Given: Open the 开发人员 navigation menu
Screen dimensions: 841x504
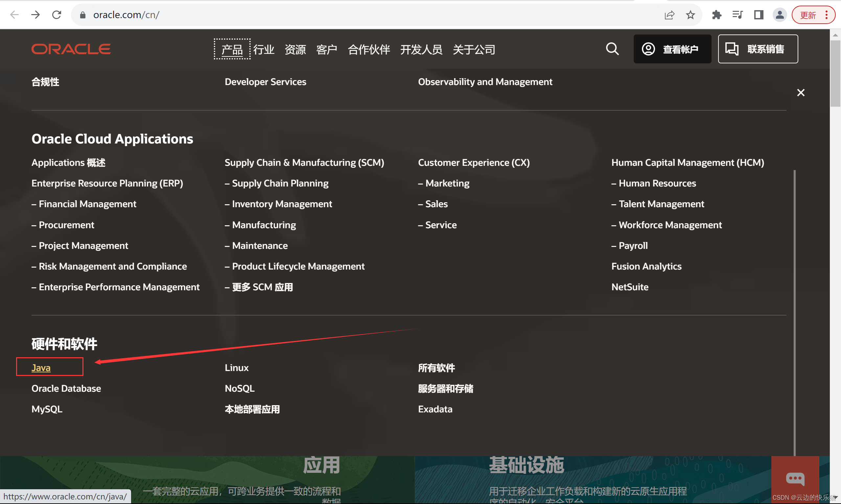Looking at the screenshot, I should (421, 50).
